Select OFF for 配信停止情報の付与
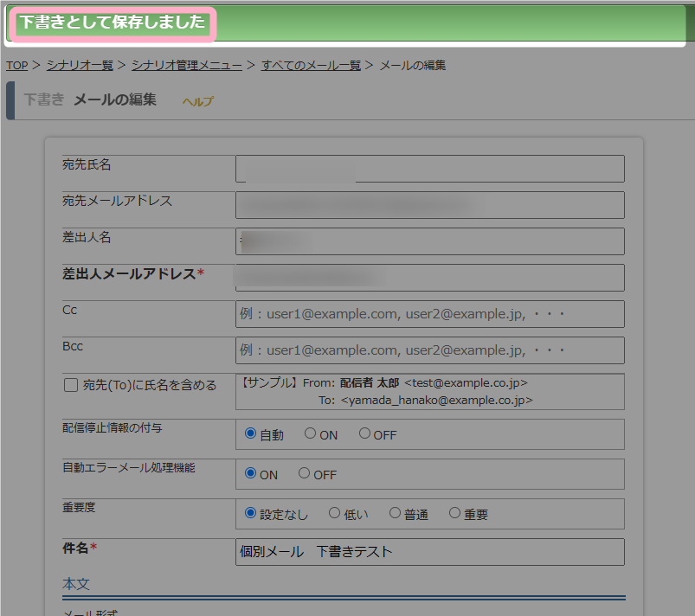This screenshot has height=616, width=695. (364, 433)
